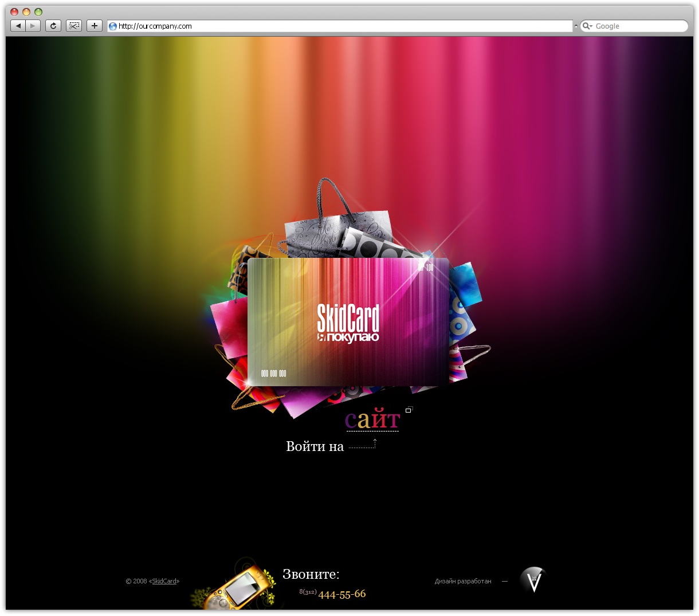Image resolution: width=699 pixels, height=616 pixels.
Task: Add a bookmark with the plus button
Action: pos(95,26)
